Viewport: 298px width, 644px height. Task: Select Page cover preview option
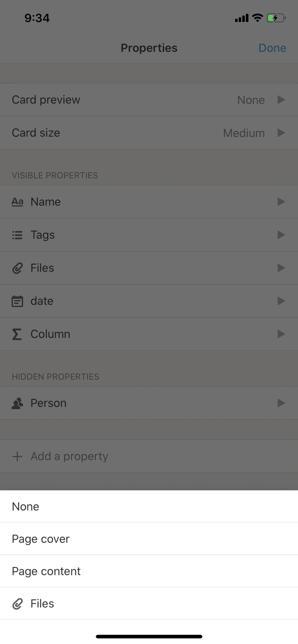click(x=41, y=539)
